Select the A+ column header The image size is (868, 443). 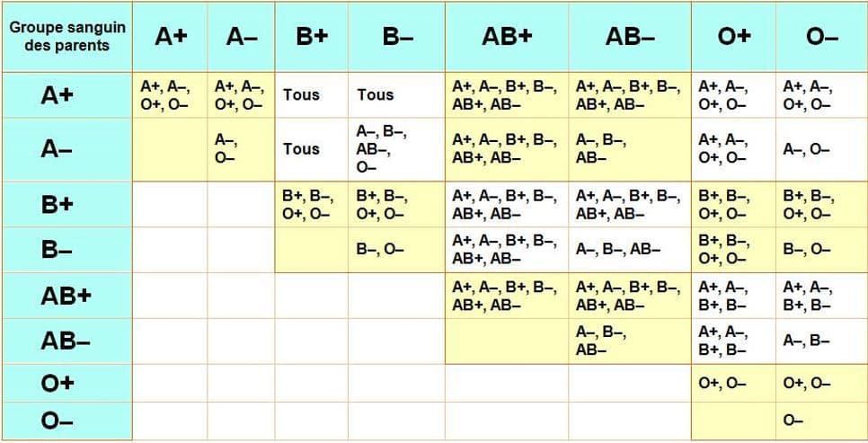[x=171, y=37]
